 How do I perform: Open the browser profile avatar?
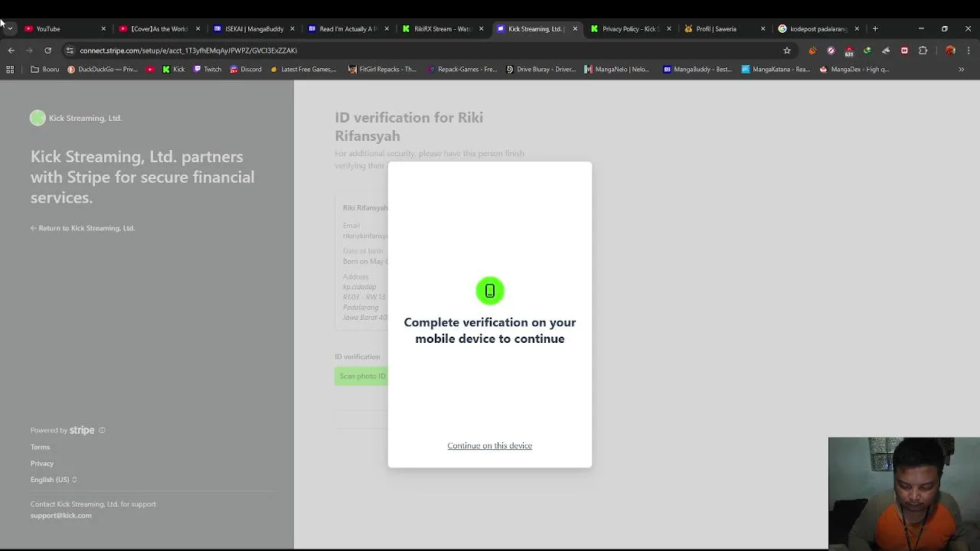pyautogui.click(x=950, y=51)
